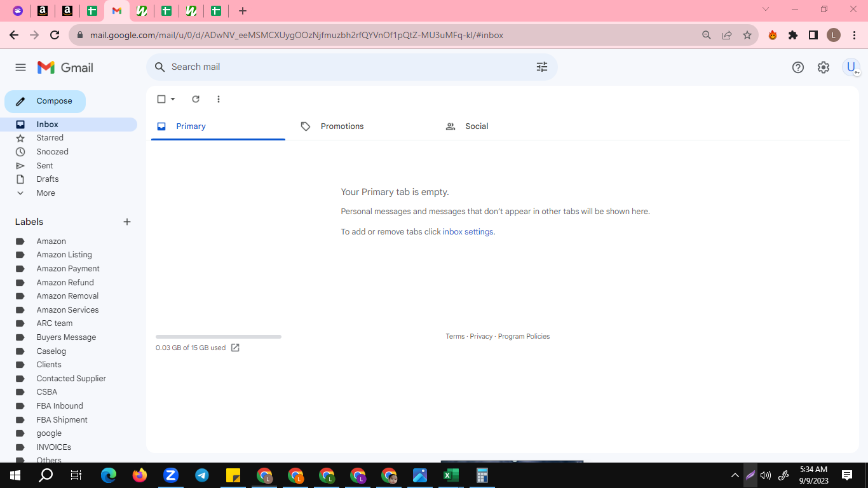This screenshot has width=868, height=488.
Task: Switch to the Promotions tab
Action: coord(342,126)
